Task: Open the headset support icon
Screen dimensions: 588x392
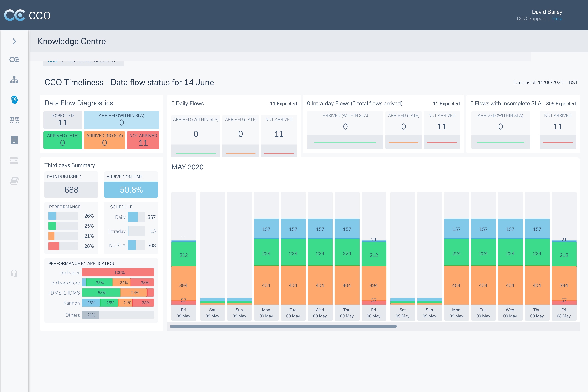Action: 14,273
